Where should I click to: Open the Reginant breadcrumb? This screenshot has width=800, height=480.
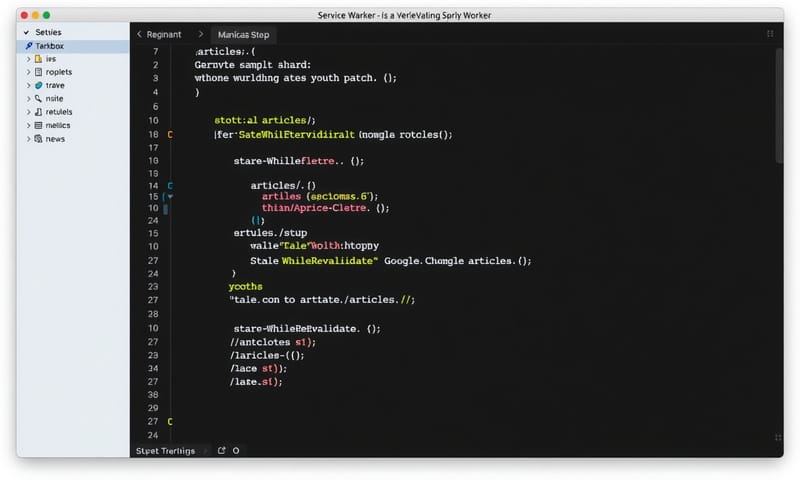[x=164, y=35]
